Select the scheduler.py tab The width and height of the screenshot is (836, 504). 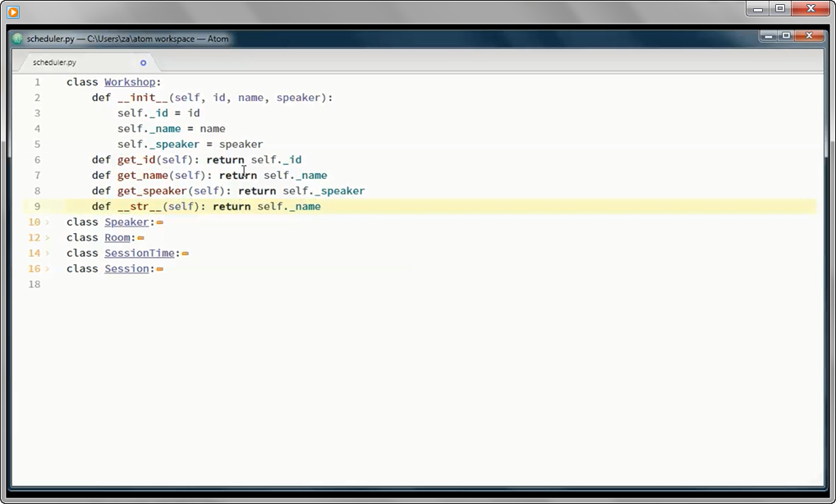[x=53, y=62]
